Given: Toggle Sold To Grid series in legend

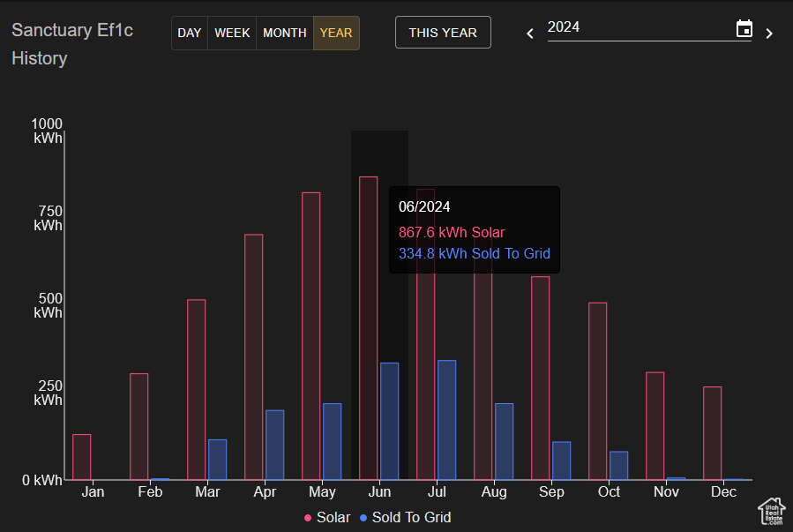Looking at the screenshot, I should click(405, 517).
